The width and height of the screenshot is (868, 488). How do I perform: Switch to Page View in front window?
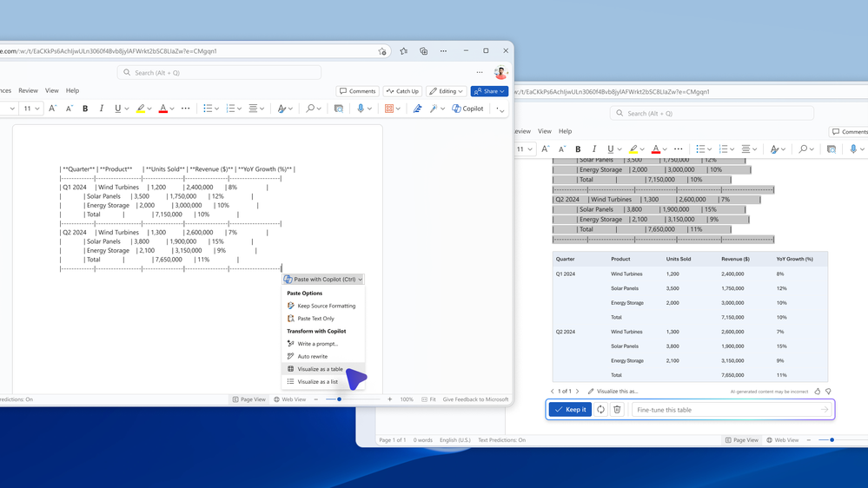coord(249,399)
